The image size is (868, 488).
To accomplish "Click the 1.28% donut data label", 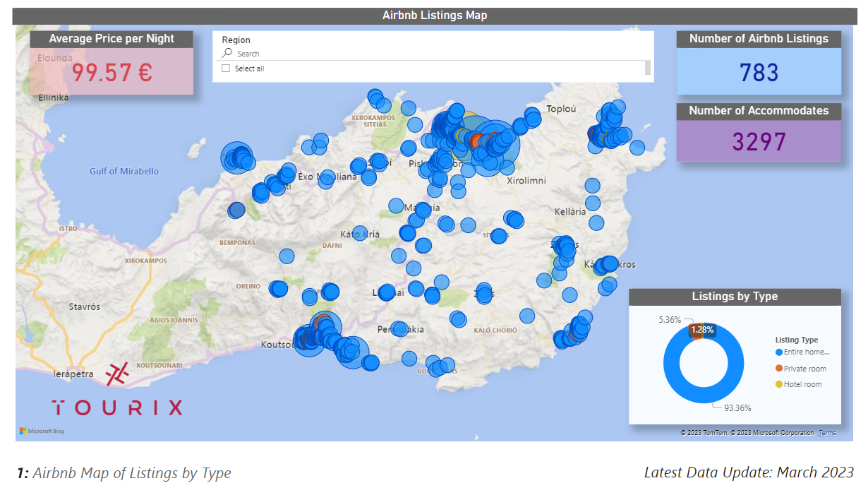I will (x=702, y=330).
